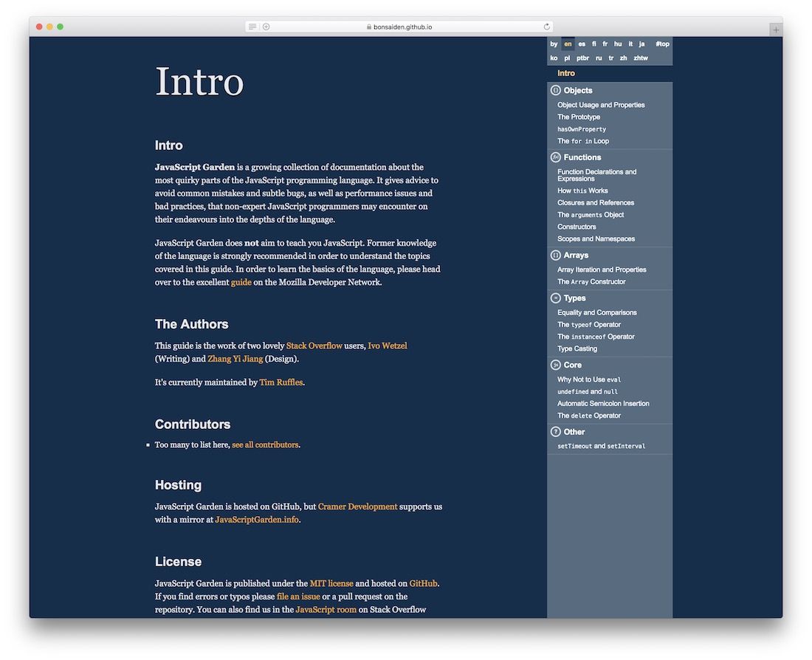The height and width of the screenshot is (660, 812).
Task: Switch language to 'tr'
Action: tap(611, 58)
